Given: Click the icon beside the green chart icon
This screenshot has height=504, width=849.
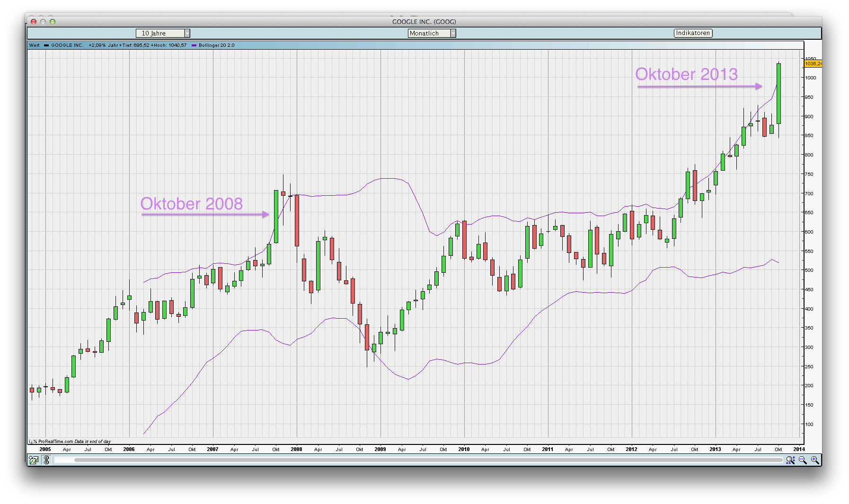Looking at the screenshot, I should 46,460.
